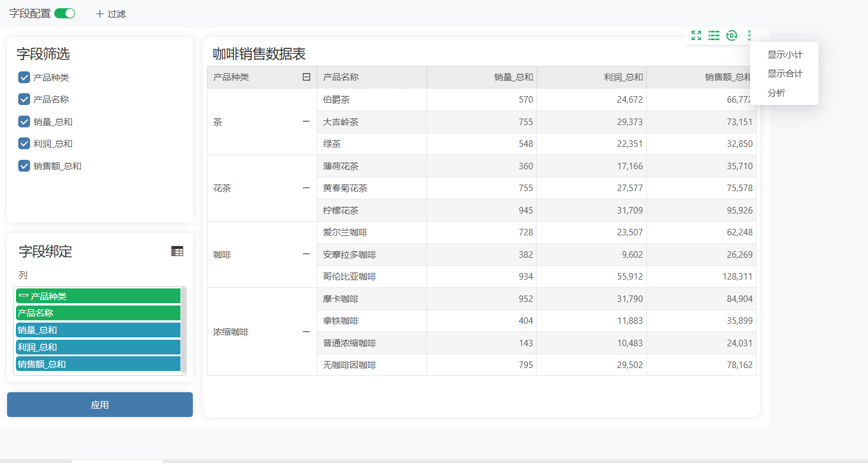868x463 pixels.
Task: Click the fullscreen expand icon above the table
Action: coord(696,35)
